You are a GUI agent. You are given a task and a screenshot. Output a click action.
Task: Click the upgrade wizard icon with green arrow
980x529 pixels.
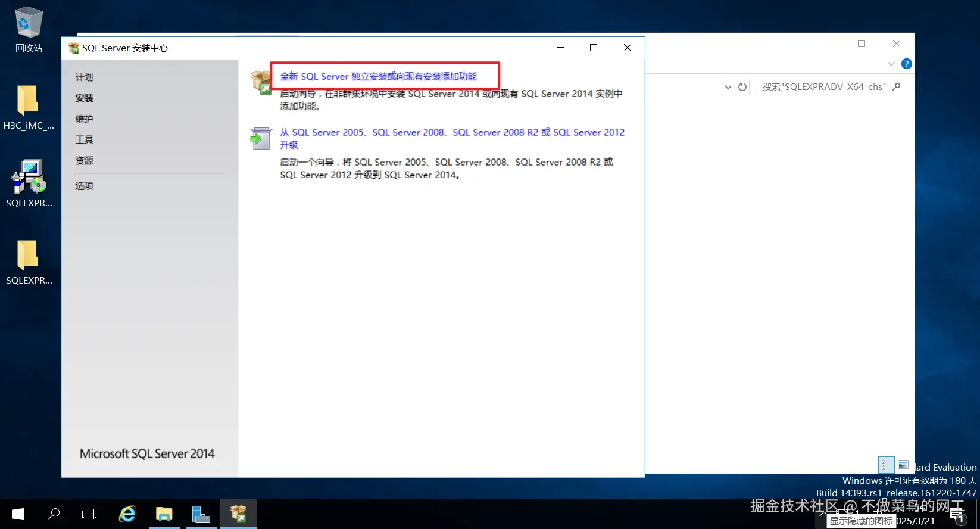click(x=261, y=138)
